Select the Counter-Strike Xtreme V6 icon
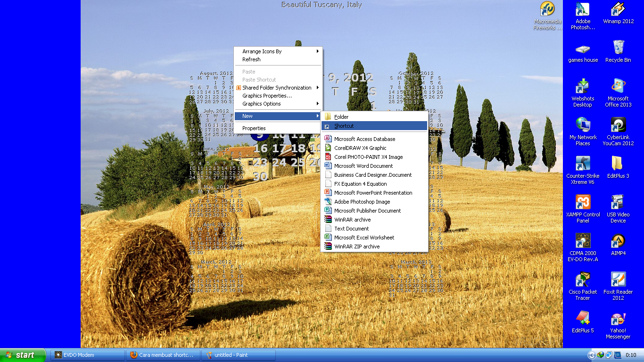This screenshot has width=644, height=362. click(583, 171)
